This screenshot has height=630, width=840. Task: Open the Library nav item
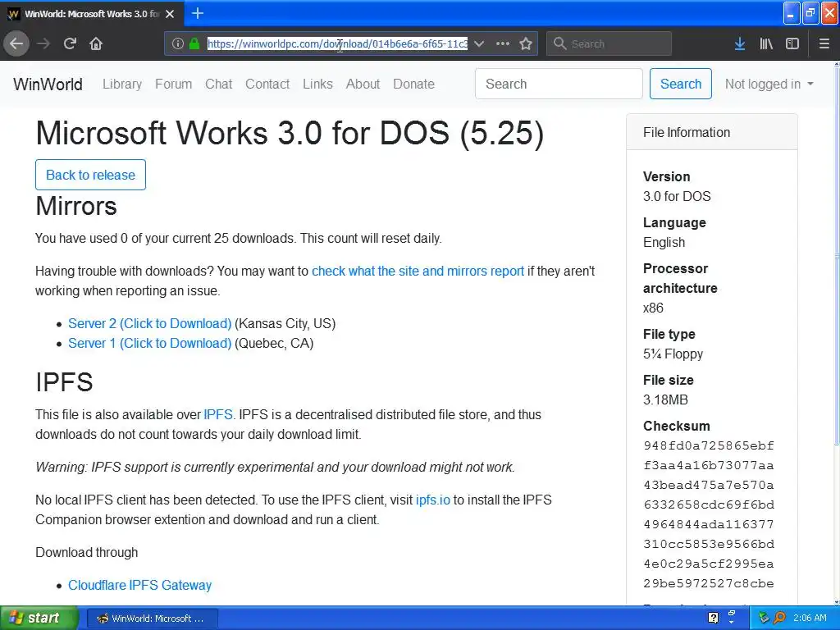click(122, 84)
